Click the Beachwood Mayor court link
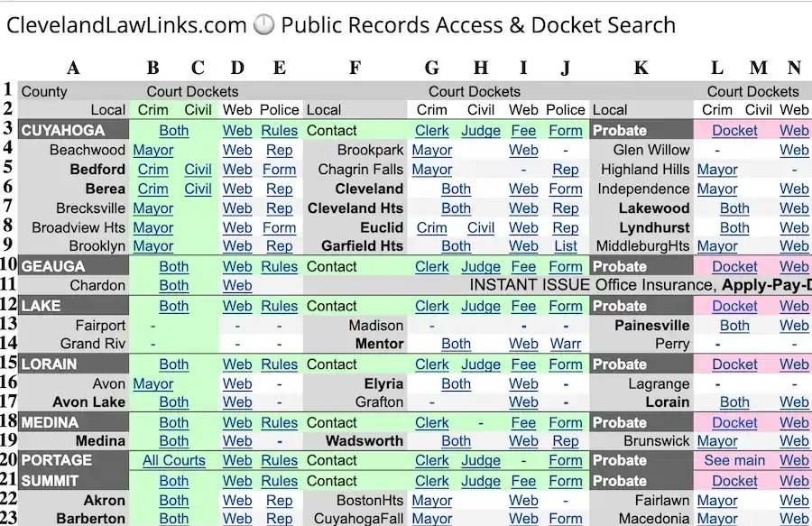This screenshot has height=526, width=812. [x=152, y=150]
